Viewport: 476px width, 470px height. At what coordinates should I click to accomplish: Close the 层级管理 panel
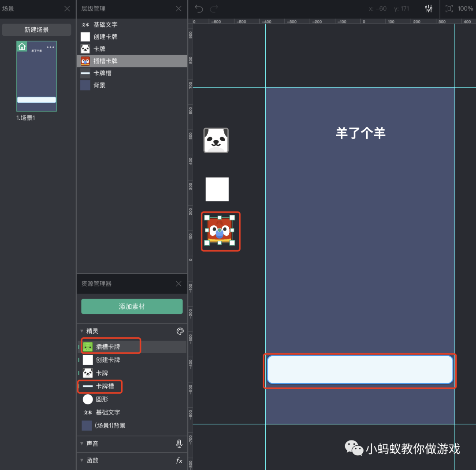[178, 8]
